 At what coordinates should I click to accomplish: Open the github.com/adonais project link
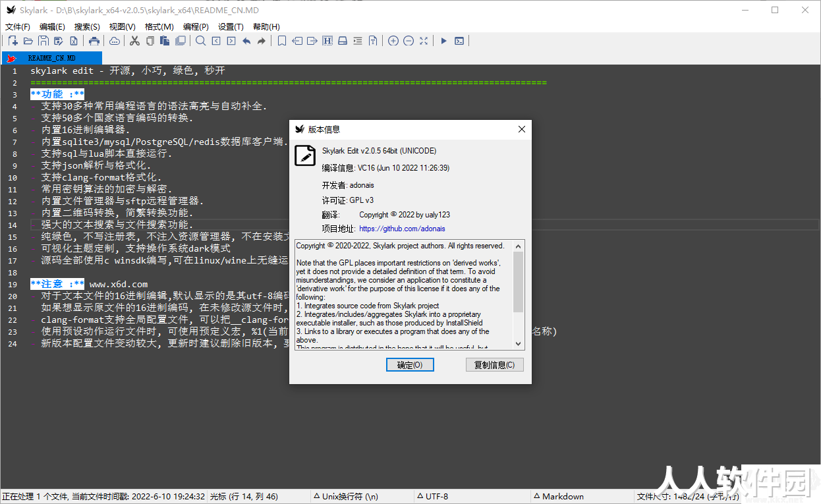point(402,229)
